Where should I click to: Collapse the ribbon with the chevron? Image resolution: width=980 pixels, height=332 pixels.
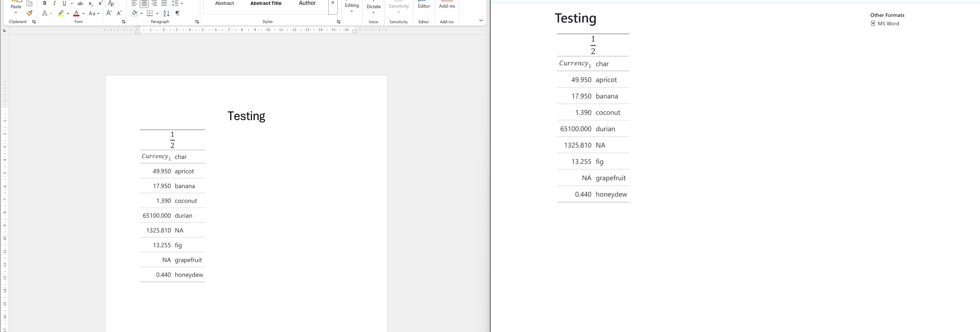pyautogui.click(x=481, y=20)
